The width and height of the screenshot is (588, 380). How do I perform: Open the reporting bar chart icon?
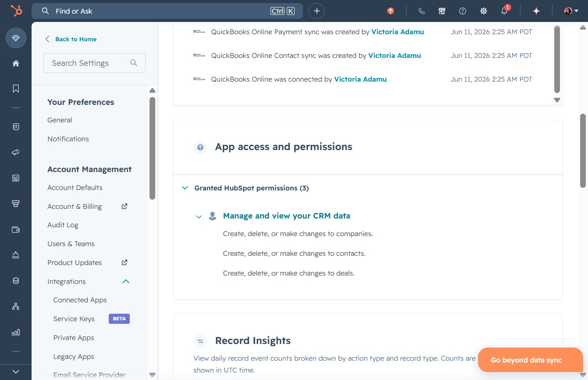16,332
